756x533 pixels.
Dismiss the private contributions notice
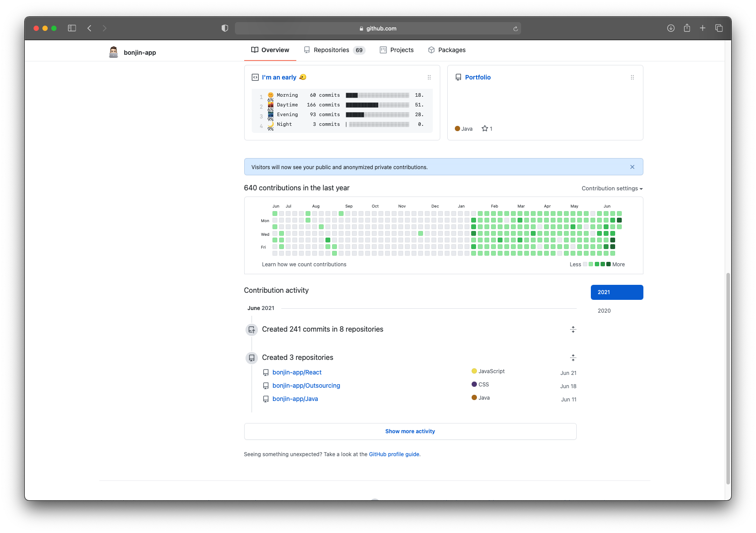pyautogui.click(x=632, y=167)
